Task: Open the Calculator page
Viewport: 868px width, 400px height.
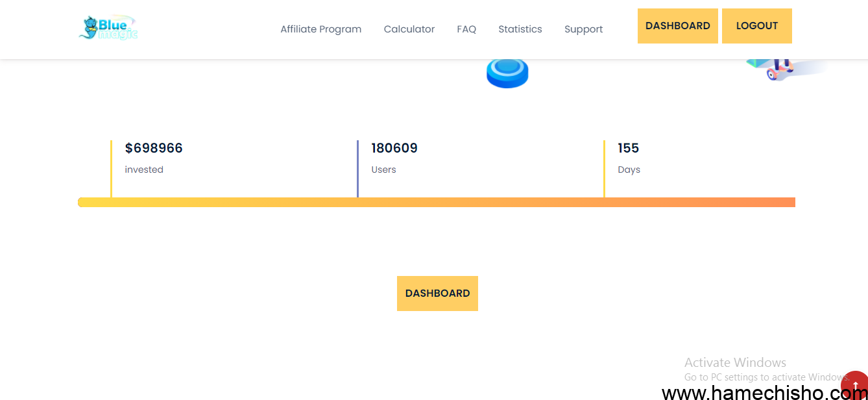Action: coord(409,29)
